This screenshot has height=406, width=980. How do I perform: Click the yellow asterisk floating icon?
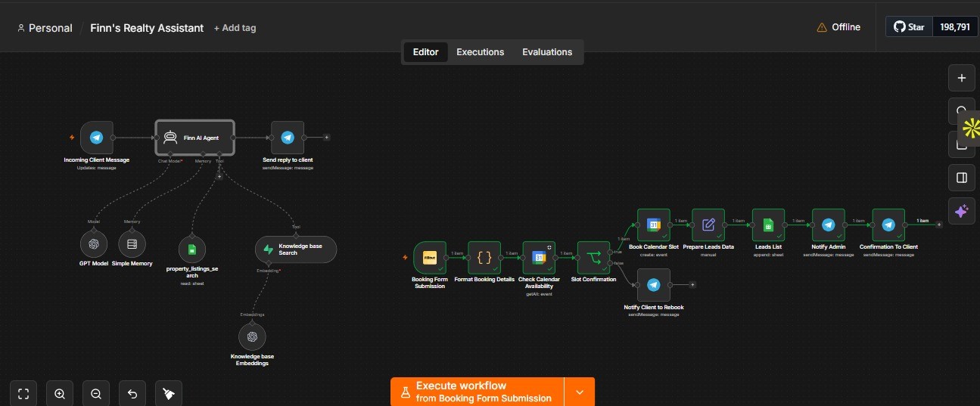point(971,128)
